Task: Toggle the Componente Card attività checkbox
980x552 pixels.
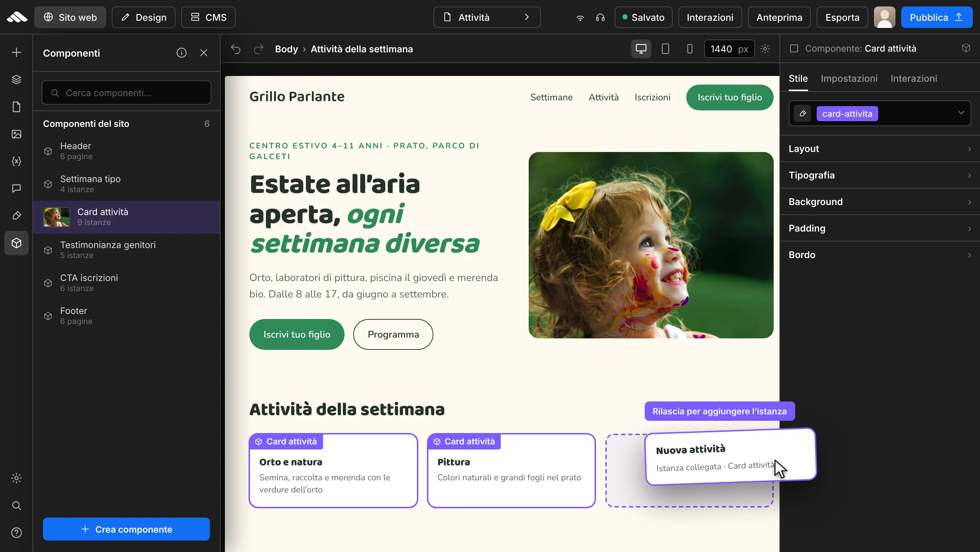Action: pyautogui.click(x=794, y=48)
